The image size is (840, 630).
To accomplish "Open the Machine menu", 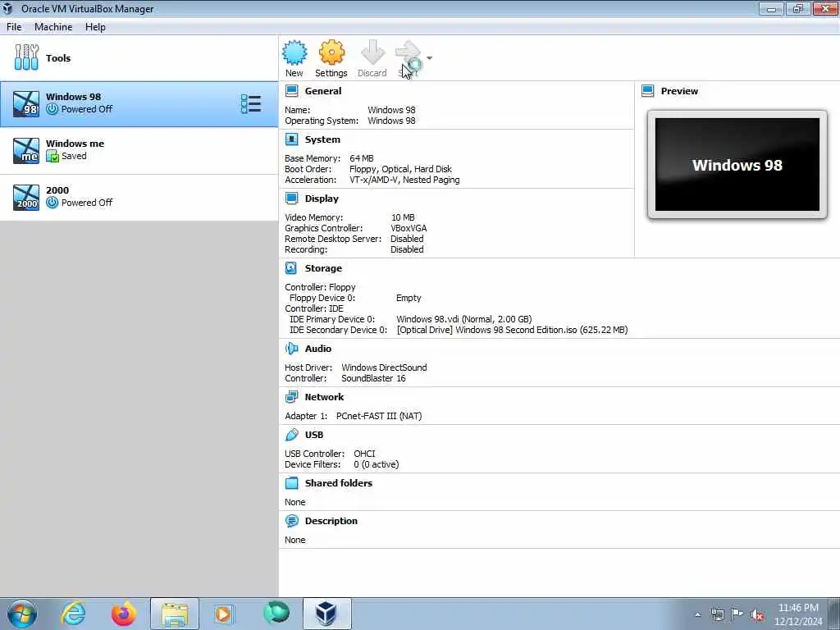I will click(x=53, y=27).
